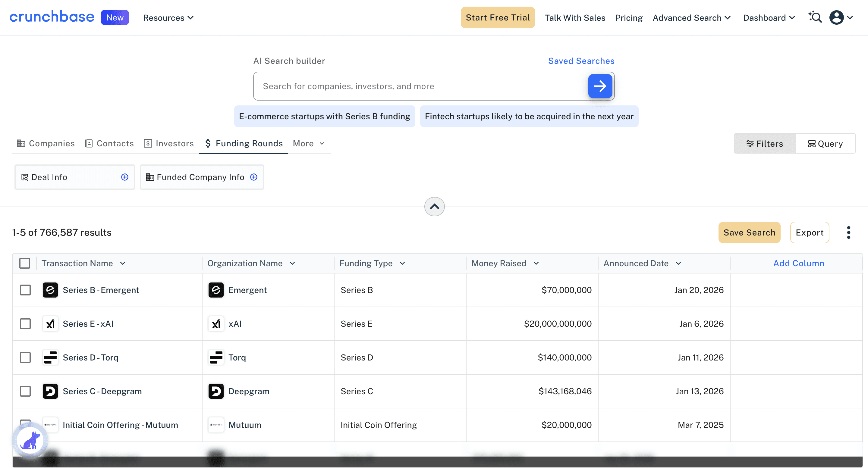Open the advanced search magnifier icon

click(x=815, y=17)
